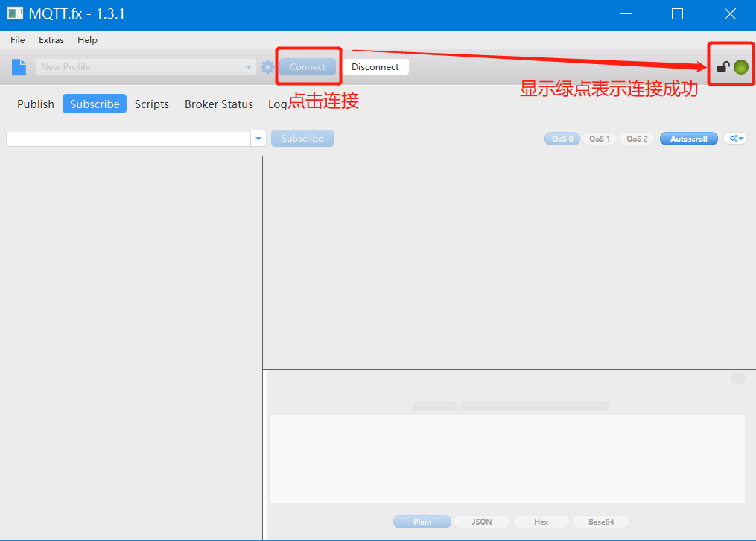This screenshot has height=541, width=756.
Task: Expand the topic combo box arrow
Action: point(258,139)
